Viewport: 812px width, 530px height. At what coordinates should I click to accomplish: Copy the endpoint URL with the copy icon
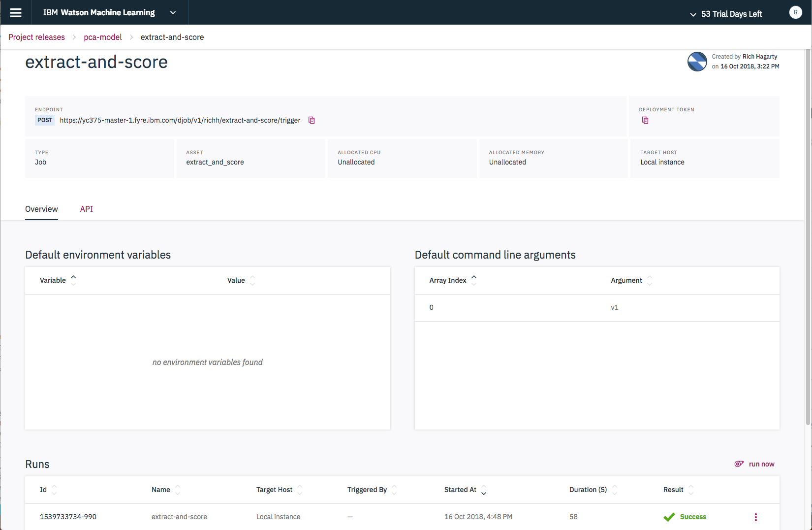click(312, 120)
